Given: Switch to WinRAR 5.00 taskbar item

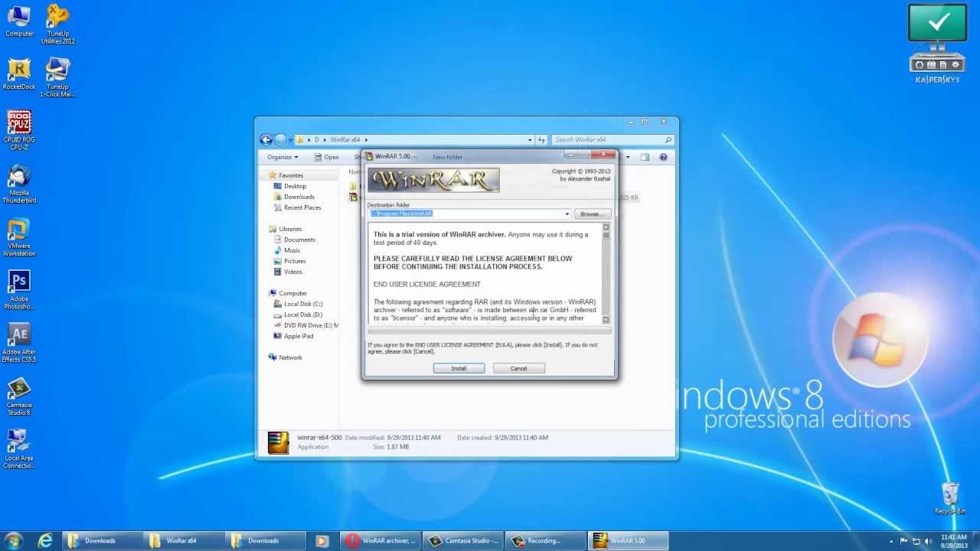Looking at the screenshot, I should (x=629, y=540).
